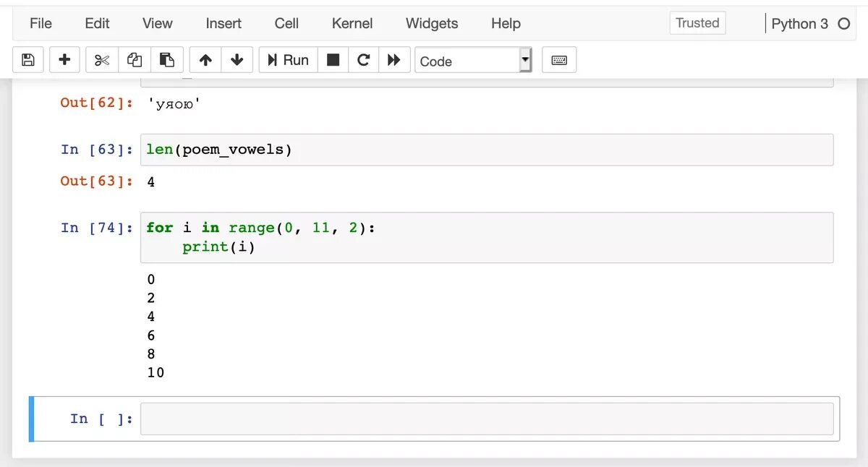Interrupt the kernel with the stop square icon
Image resolution: width=868 pixels, height=467 pixels.
pyautogui.click(x=333, y=60)
